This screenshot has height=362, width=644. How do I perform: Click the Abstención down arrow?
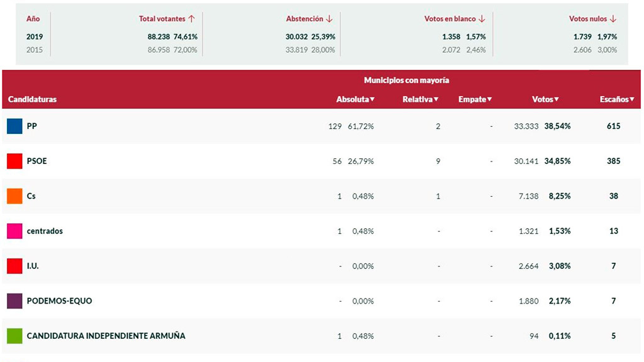point(329,19)
